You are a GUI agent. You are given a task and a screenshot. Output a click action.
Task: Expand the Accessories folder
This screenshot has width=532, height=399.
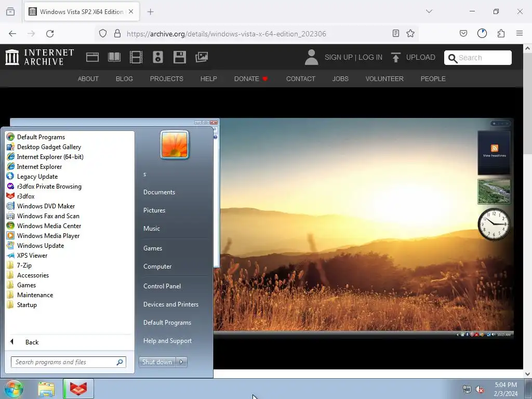click(x=70, y=275)
